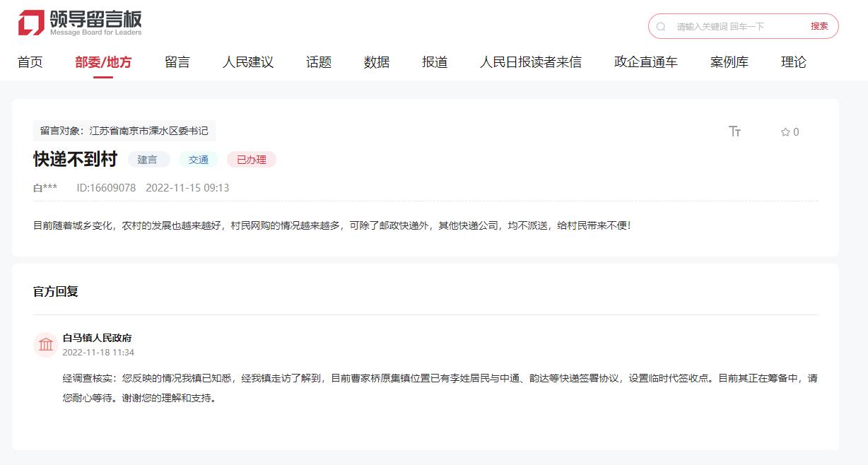
Task: Select the 建言 tag icon
Action: click(x=148, y=160)
